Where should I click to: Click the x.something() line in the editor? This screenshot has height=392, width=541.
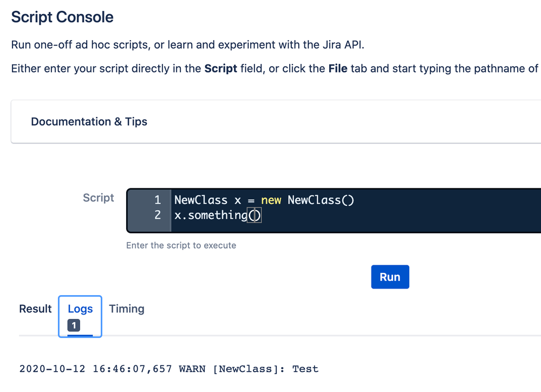(218, 215)
